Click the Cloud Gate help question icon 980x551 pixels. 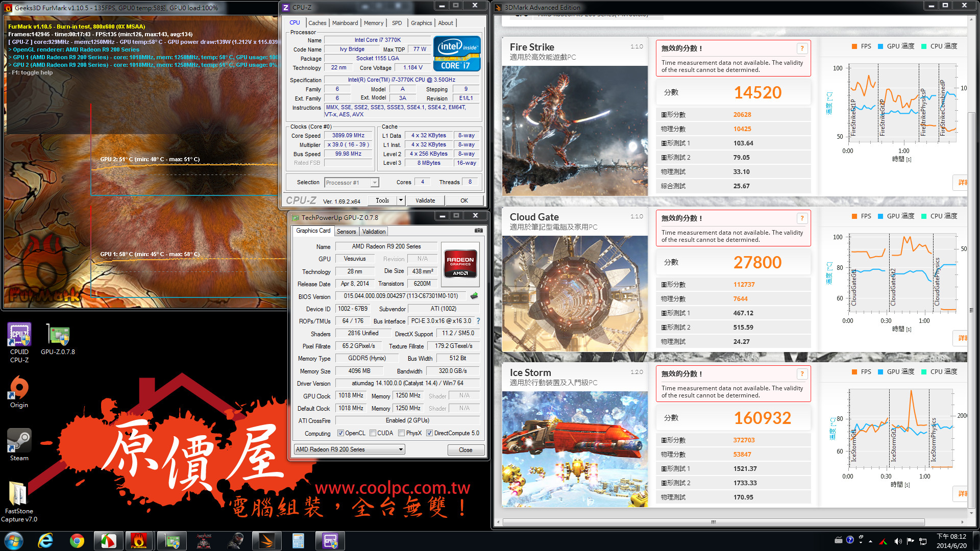802,218
